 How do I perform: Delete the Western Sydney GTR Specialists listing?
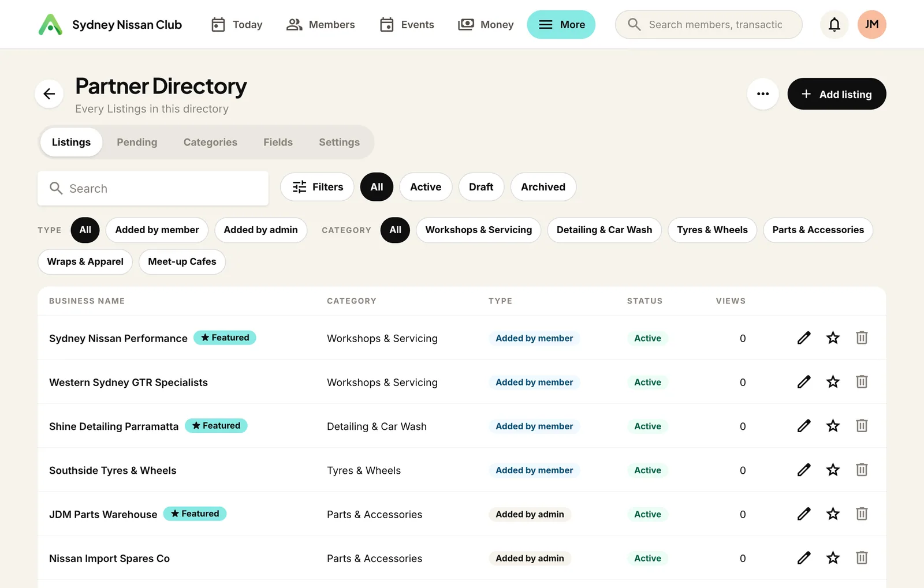coord(862,381)
